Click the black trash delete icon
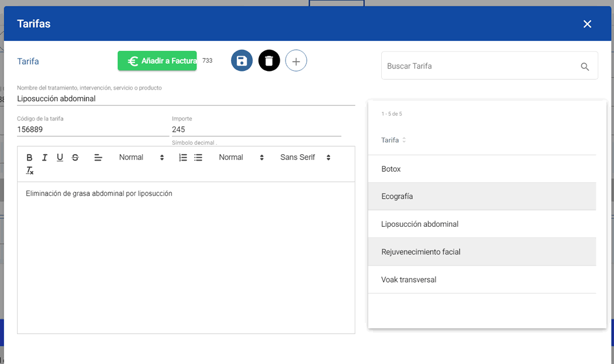 coord(269,61)
